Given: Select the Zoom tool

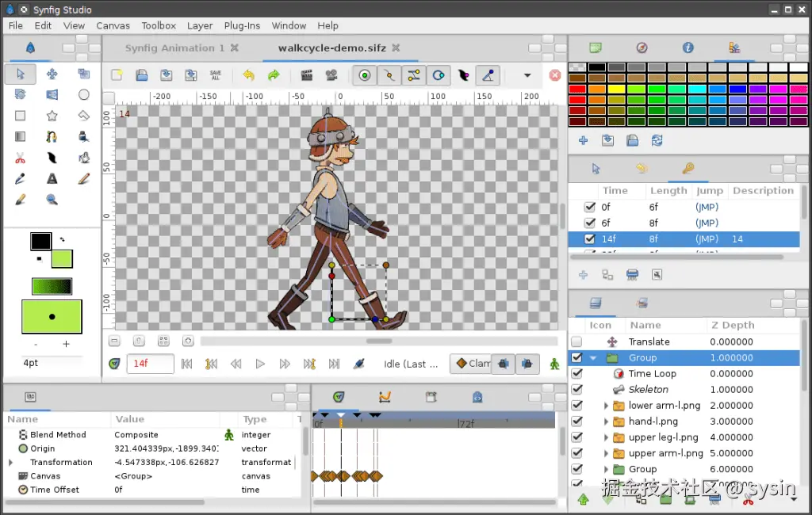Looking at the screenshot, I should (x=52, y=199).
